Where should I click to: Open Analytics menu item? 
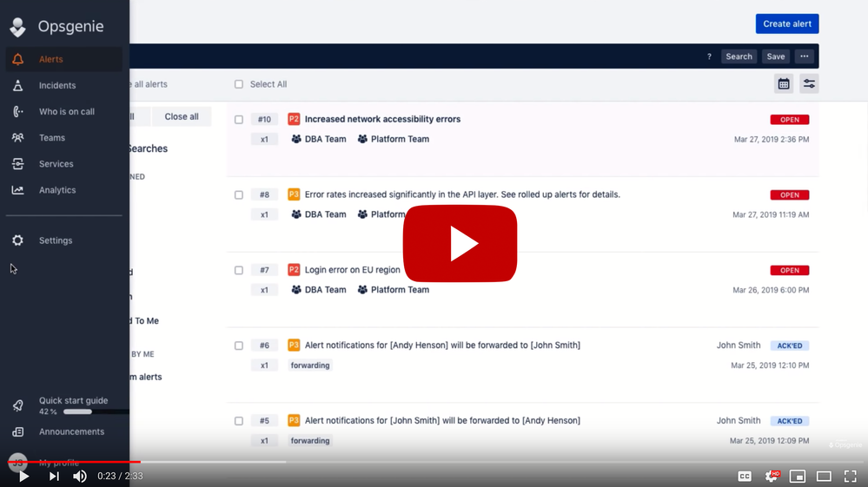click(57, 190)
